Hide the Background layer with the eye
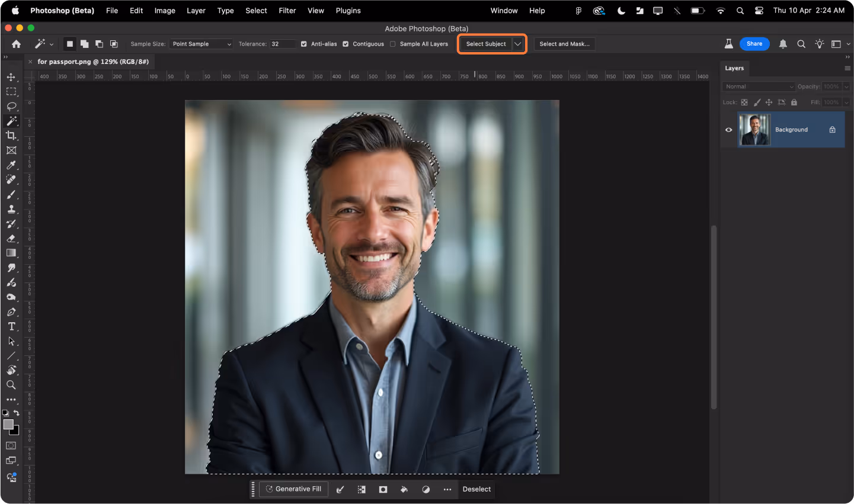This screenshot has width=854, height=504. click(x=729, y=130)
